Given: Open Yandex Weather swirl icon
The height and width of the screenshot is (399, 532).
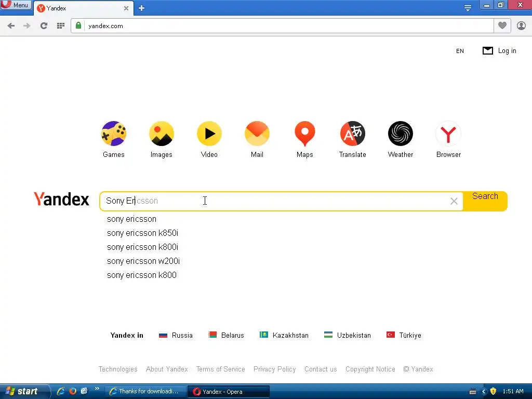Looking at the screenshot, I should 401,134.
